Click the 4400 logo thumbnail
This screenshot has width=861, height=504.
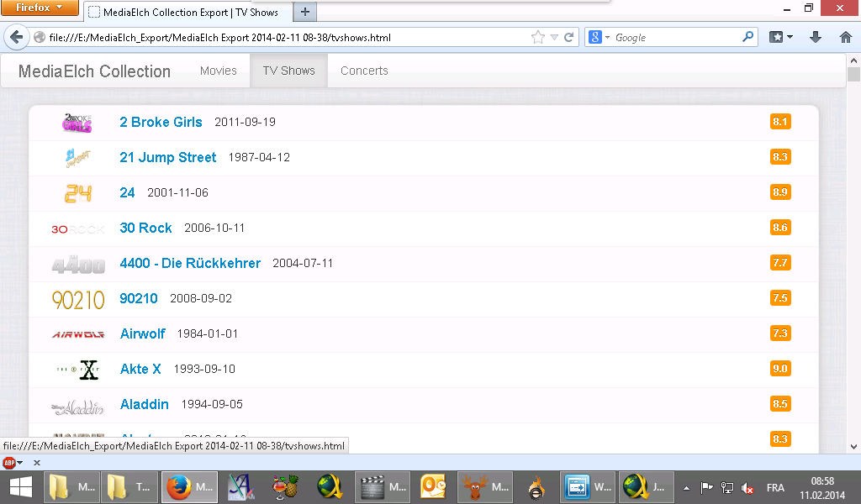click(78, 265)
